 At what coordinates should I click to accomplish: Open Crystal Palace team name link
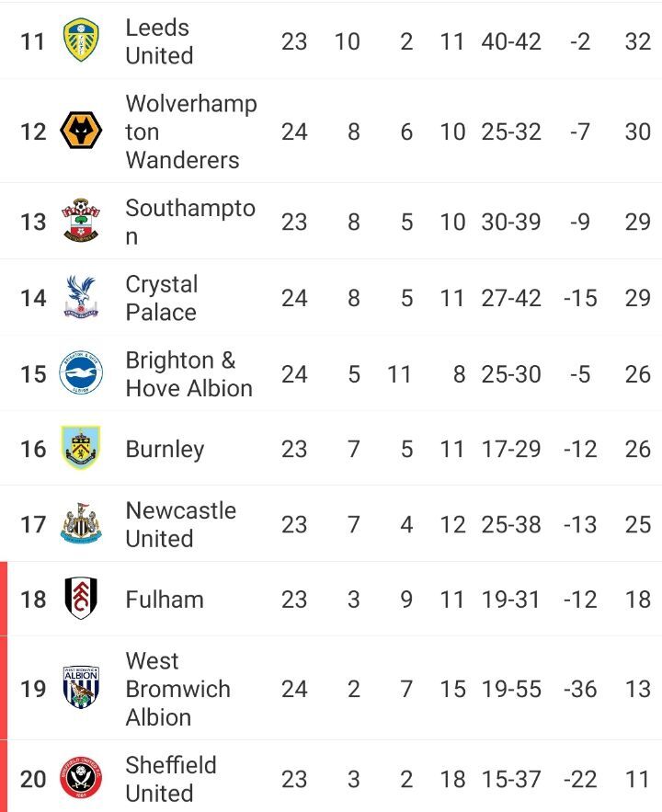(161, 298)
